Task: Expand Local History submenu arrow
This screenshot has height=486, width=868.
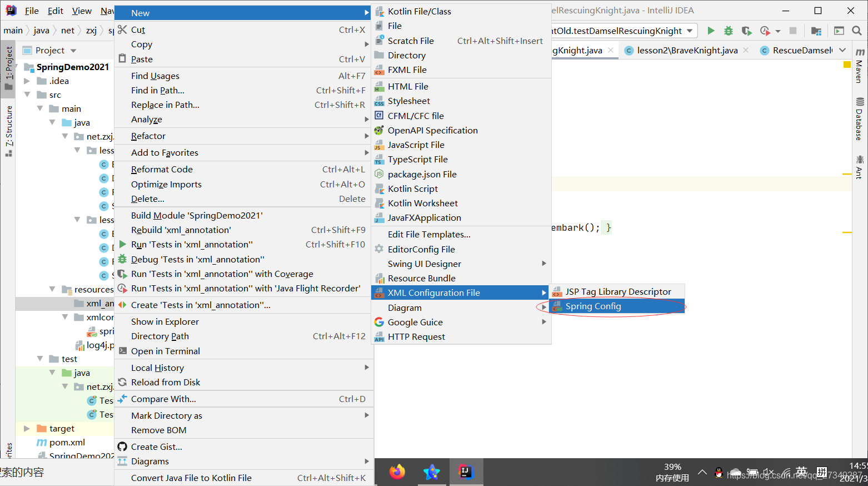Action: pyautogui.click(x=366, y=368)
